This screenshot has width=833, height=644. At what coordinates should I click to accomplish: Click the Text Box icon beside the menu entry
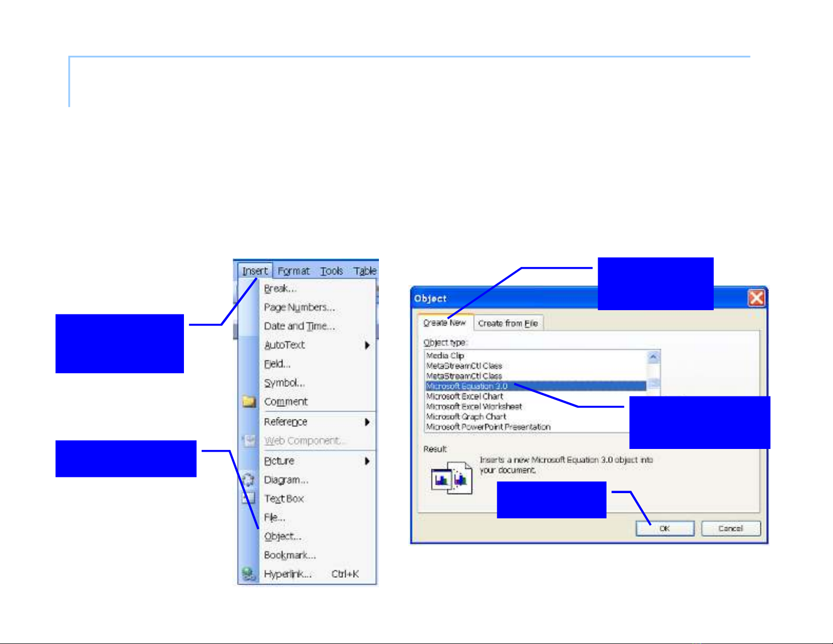pyautogui.click(x=249, y=498)
